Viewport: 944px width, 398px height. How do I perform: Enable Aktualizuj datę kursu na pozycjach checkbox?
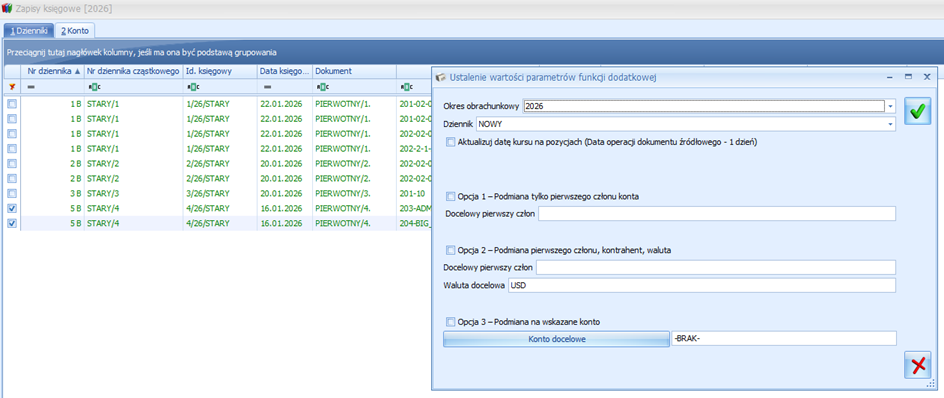(451, 142)
